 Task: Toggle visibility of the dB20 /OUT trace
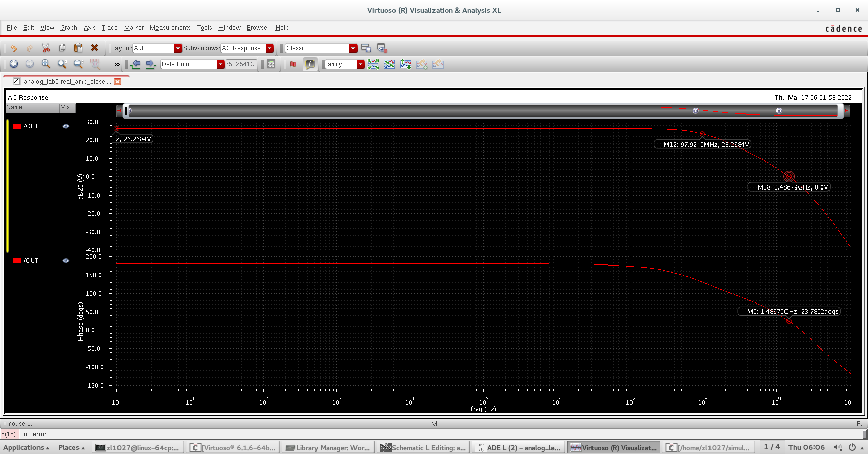(66, 126)
